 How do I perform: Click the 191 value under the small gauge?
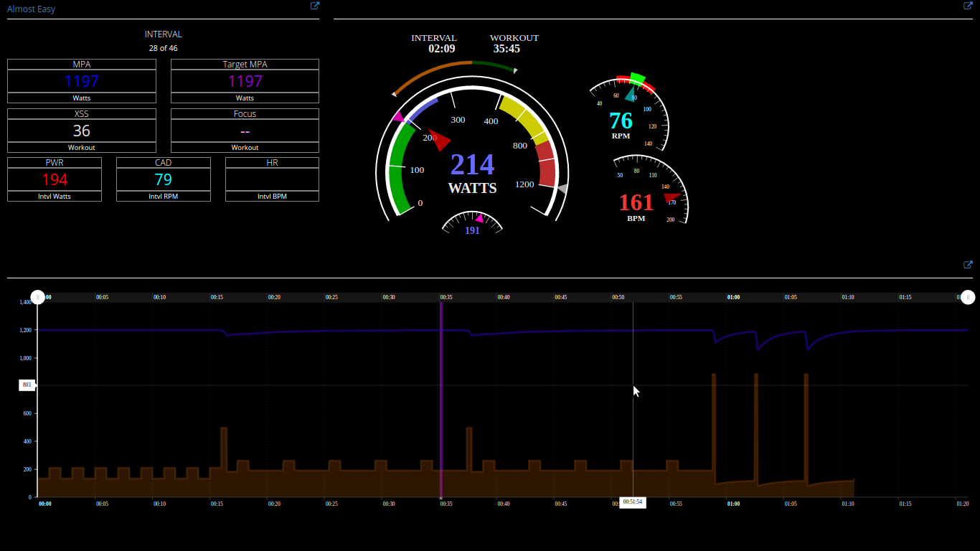point(472,231)
